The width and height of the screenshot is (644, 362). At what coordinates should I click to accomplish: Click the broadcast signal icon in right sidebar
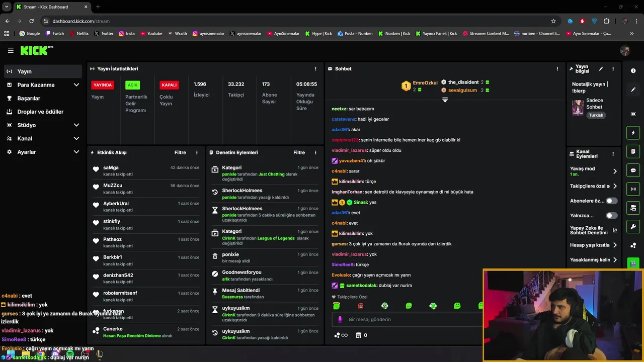[x=633, y=189]
